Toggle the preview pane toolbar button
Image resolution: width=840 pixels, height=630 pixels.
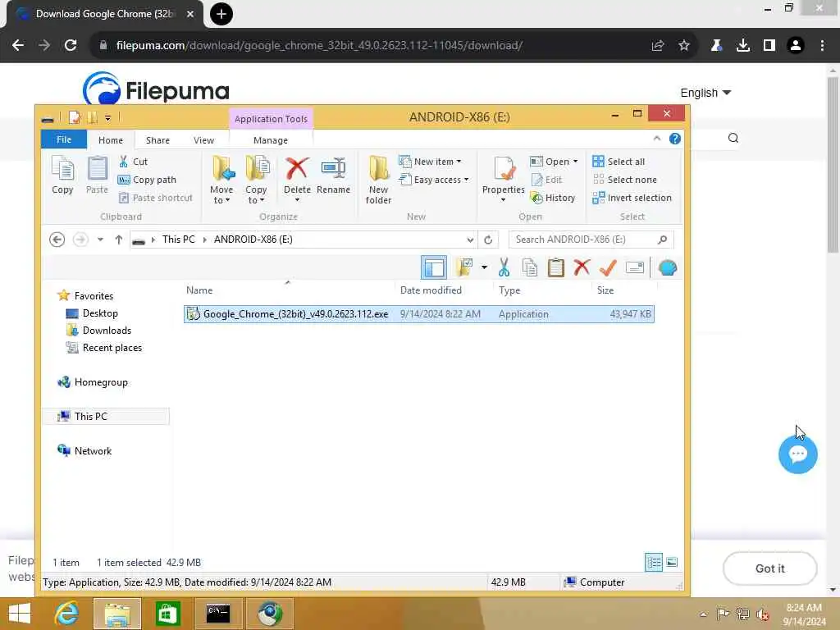click(433, 267)
